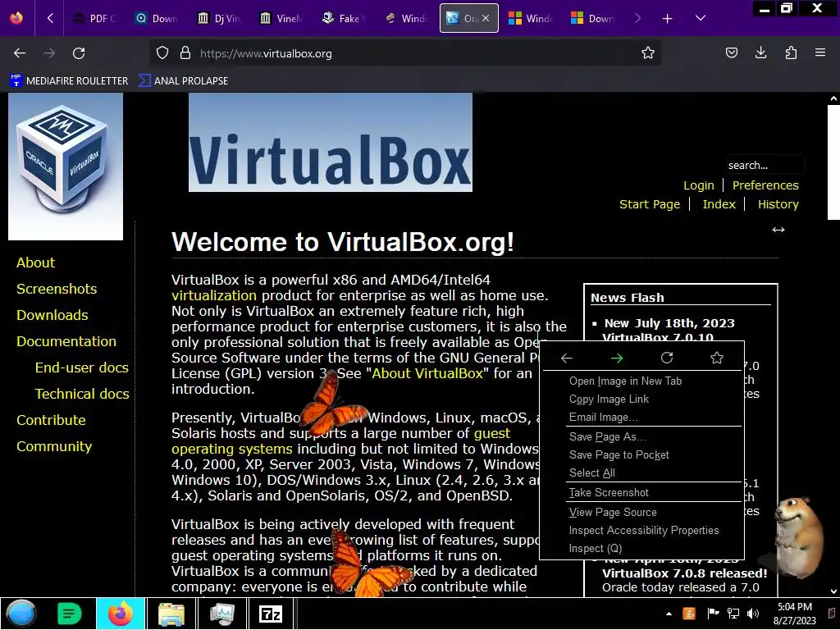840x630 pixels.
Task: Go back using the browser back arrow
Action: point(20,53)
